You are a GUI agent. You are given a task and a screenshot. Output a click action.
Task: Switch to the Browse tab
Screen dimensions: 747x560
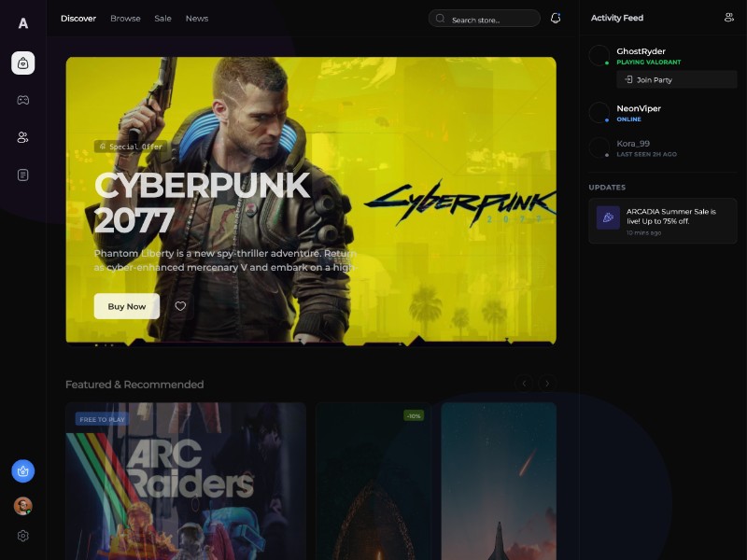(125, 18)
